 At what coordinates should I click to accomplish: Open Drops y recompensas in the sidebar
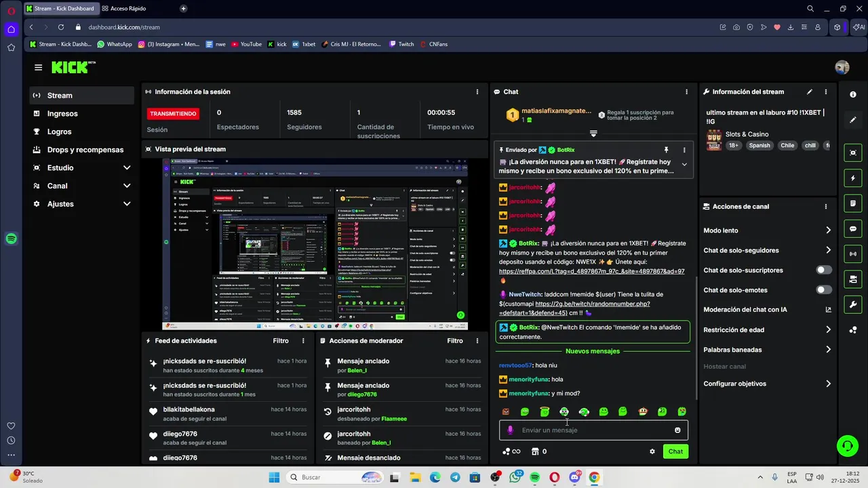[82, 150]
